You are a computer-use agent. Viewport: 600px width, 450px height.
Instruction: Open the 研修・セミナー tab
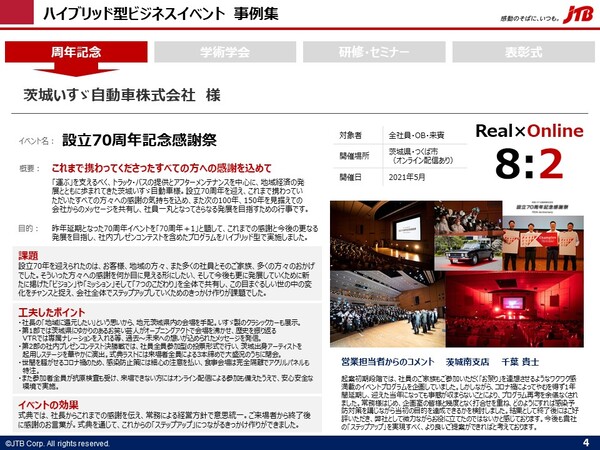coord(374,52)
